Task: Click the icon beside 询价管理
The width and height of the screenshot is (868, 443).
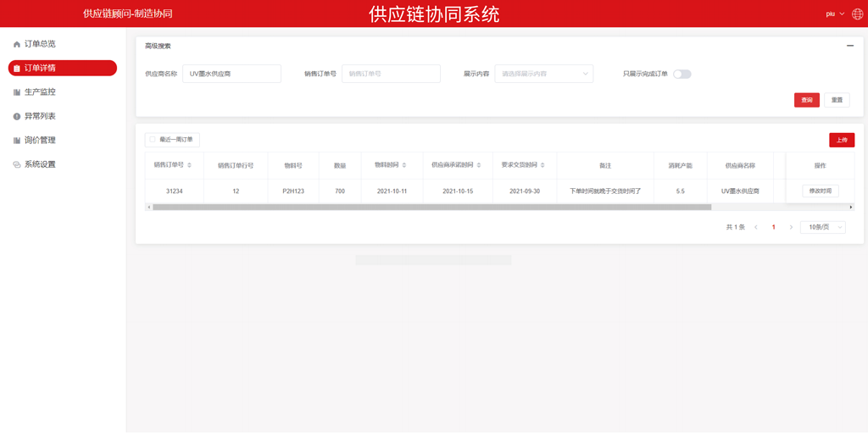Action: tap(16, 141)
